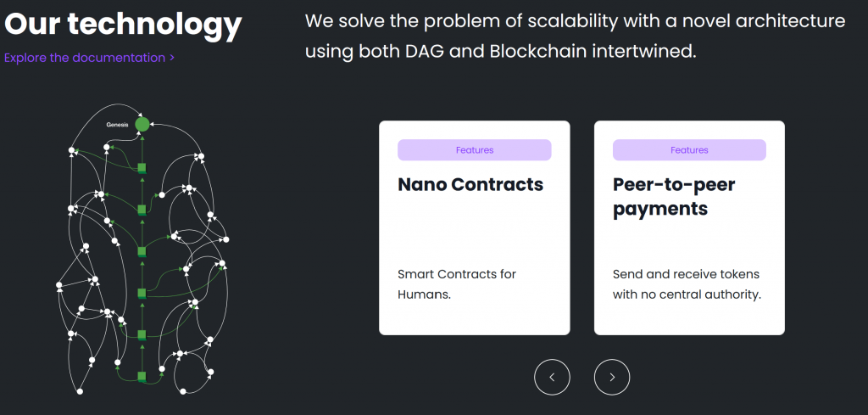Open the Nano Contracts feature card
The width and height of the screenshot is (868, 415).
point(475,227)
